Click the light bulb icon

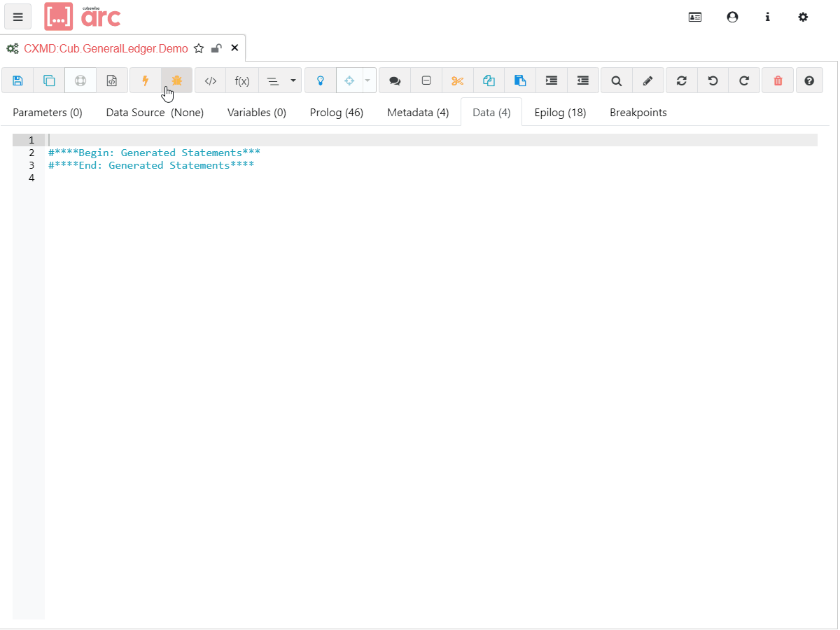321,80
